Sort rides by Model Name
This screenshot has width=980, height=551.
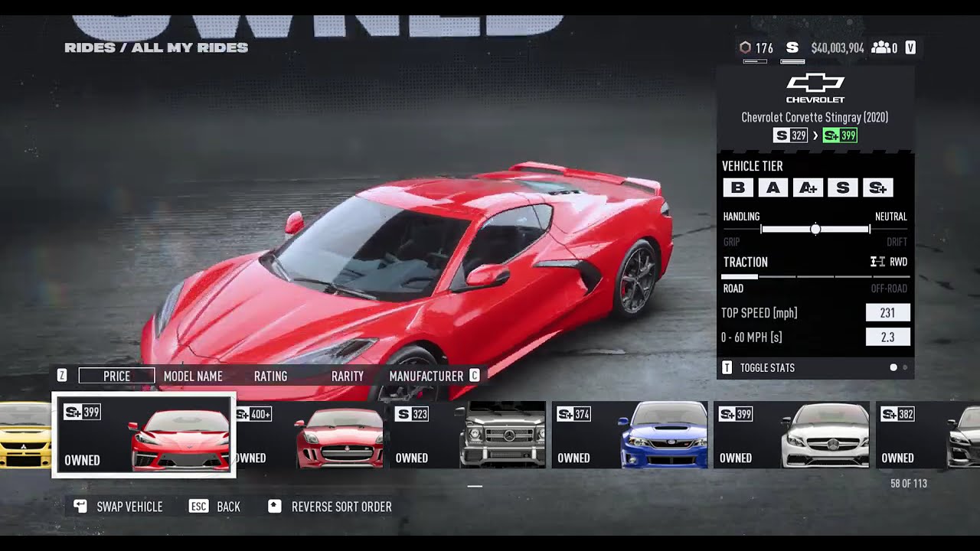pos(193,376)
